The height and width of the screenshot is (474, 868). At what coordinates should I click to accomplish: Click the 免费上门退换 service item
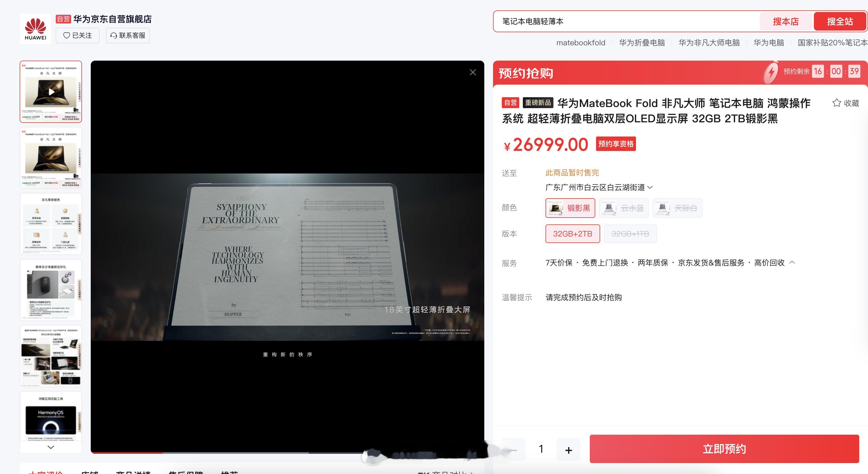click(605, 263)
